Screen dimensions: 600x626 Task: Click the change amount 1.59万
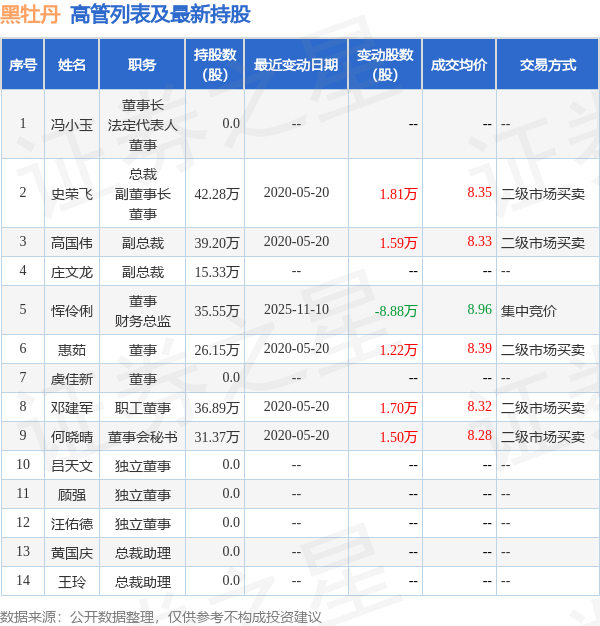[398, 242]
